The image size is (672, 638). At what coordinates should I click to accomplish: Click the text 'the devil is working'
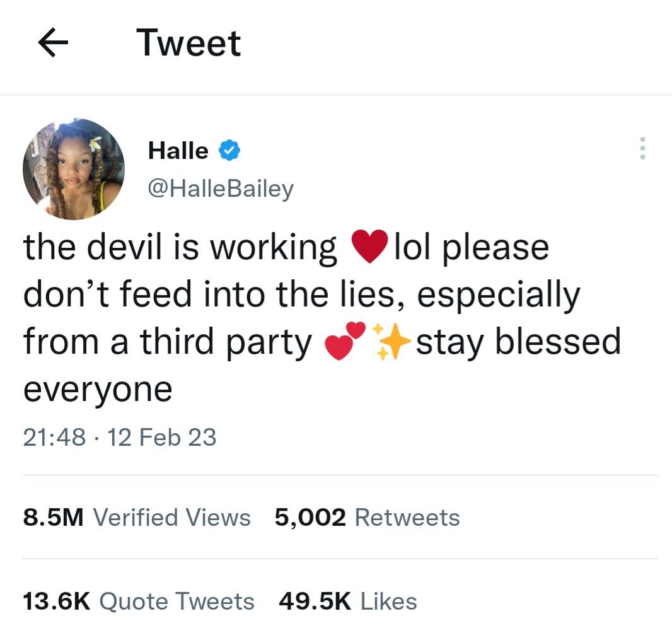[180, 247]
